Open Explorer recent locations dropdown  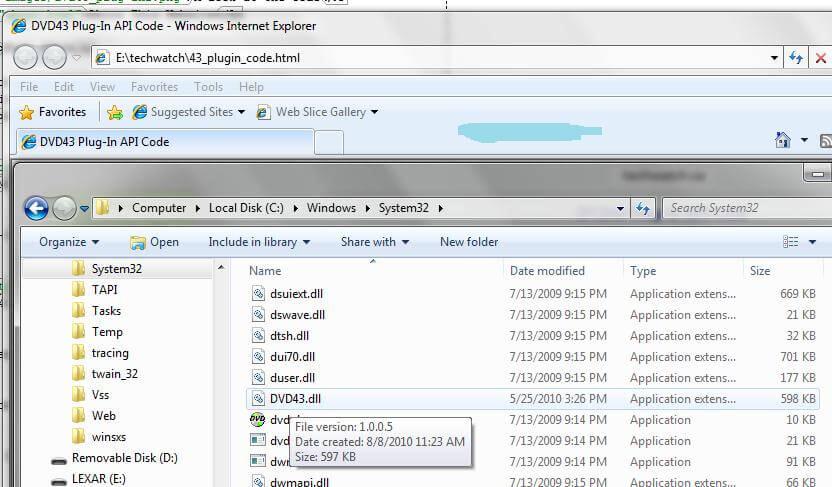(x=84, y=209)
